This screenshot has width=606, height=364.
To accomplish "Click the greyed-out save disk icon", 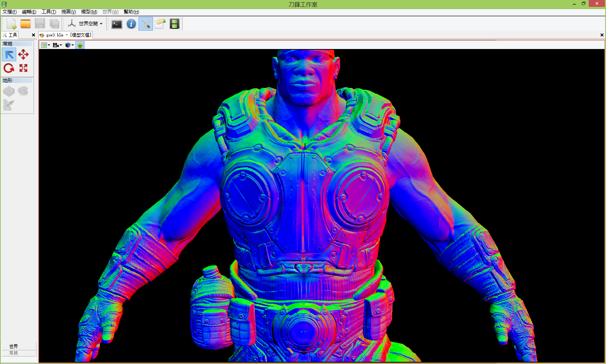I will [40, 24].
